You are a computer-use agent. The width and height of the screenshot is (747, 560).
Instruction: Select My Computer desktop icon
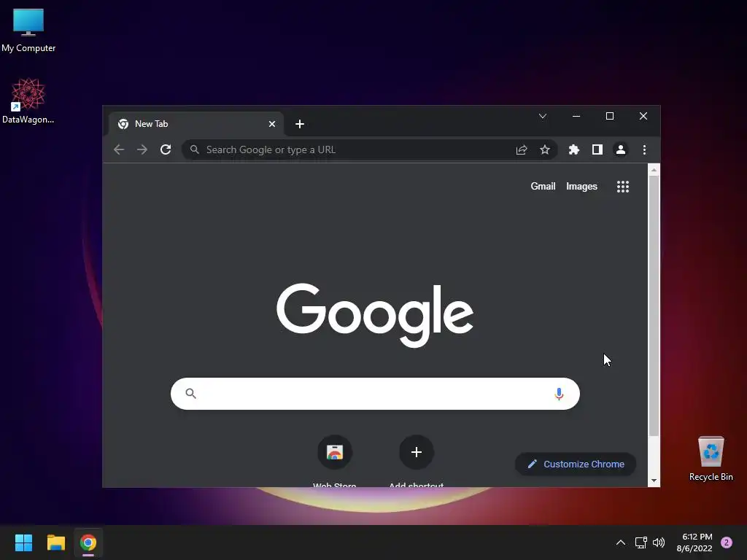click(28, 30)
